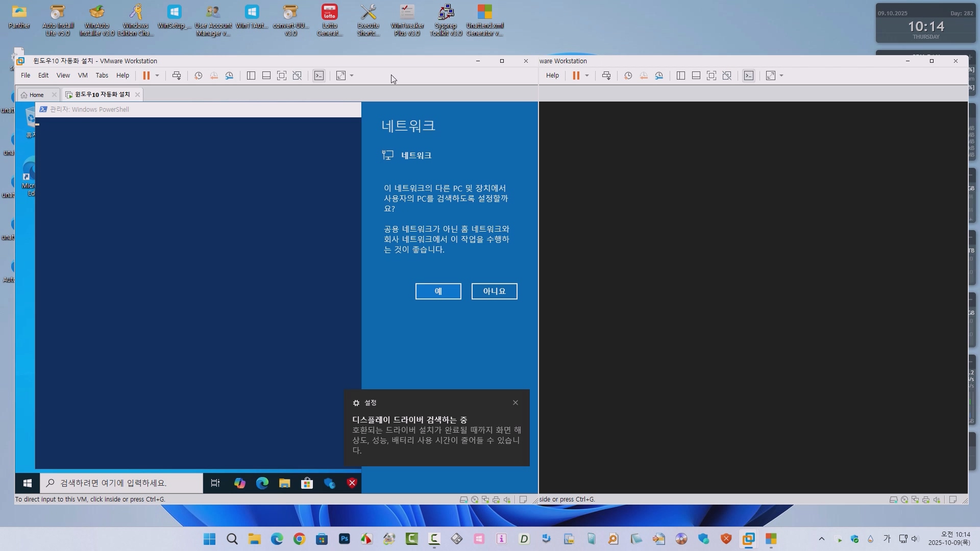Open the snapshot manager
Image resolution: width=980 pixels, height=551 pixels.
click(230, 76)
